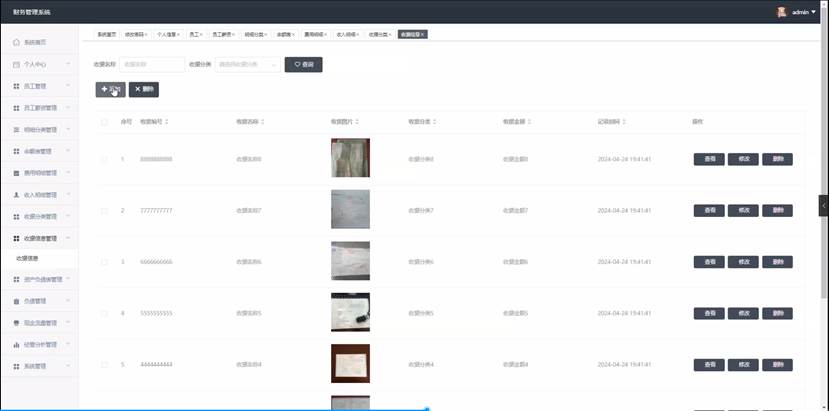Screen dimensions: 829x411
Task: Click the 个人中心 sidebar icon
Action: click(x=16, y=64)
